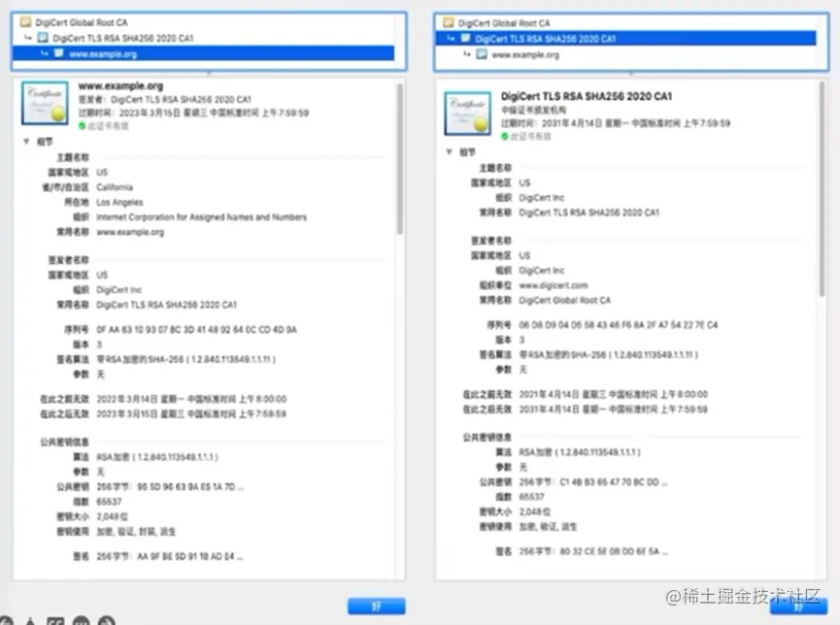Click left window details scrollbar
The image size is (840, 625).
coord(400,158)
